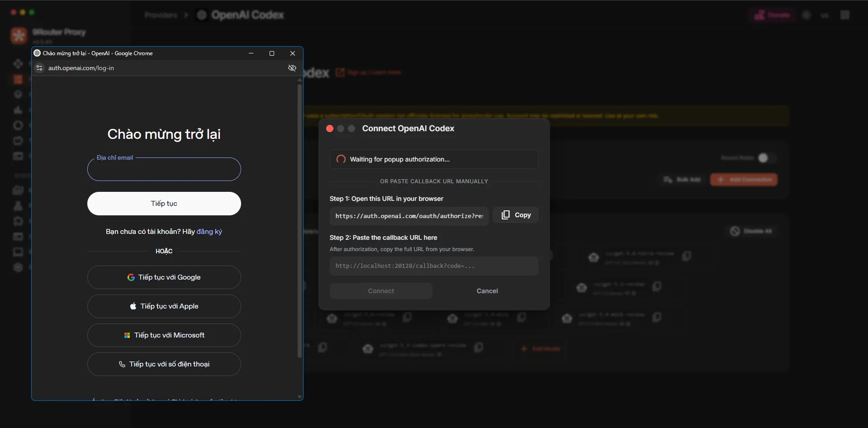Click Disable All in background window
The height and width of the screenshot is (428, 868).
pyautogui.click(x=751, y=231)
